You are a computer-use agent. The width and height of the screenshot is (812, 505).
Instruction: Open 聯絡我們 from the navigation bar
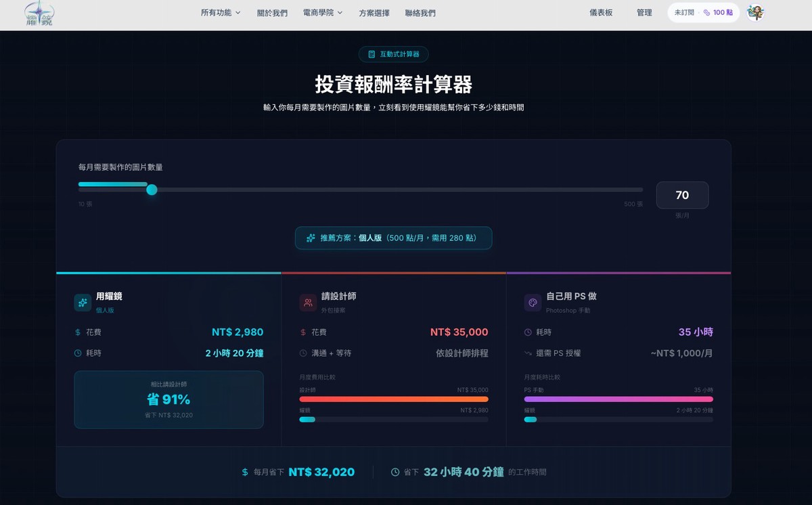point(420,13)
